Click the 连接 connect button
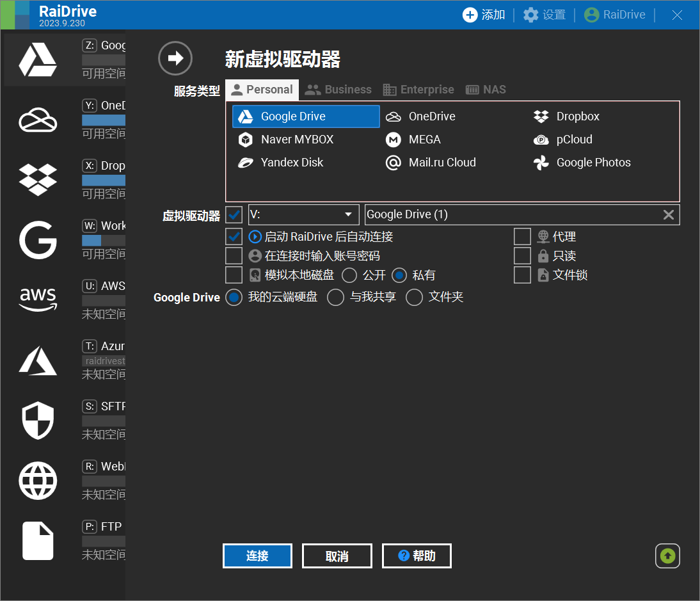 [257, 556]
